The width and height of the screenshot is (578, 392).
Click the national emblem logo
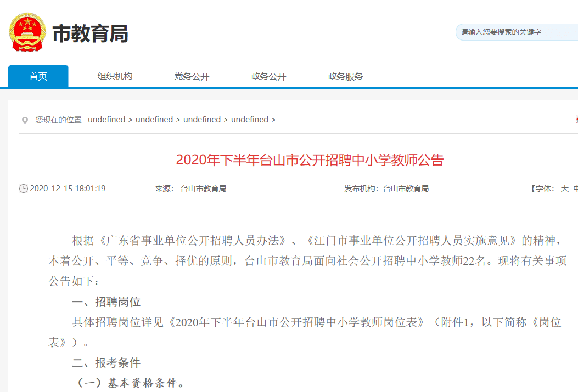(x=27, y=33)
